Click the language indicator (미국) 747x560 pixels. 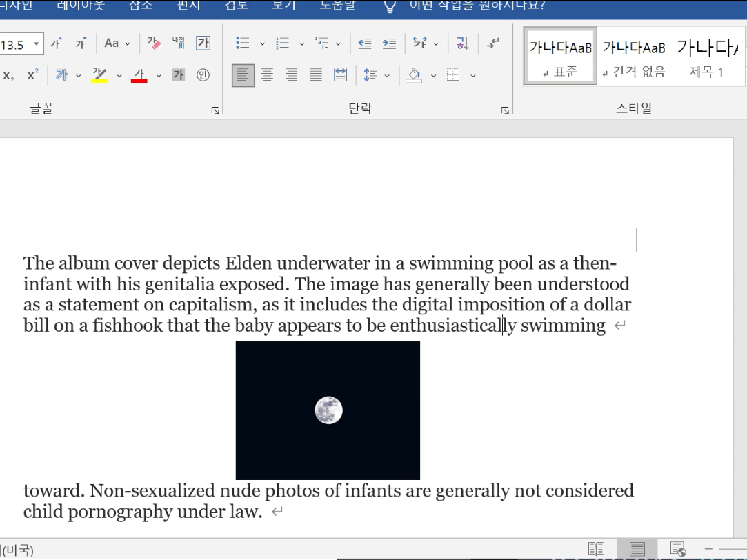(x=16, y=550)
